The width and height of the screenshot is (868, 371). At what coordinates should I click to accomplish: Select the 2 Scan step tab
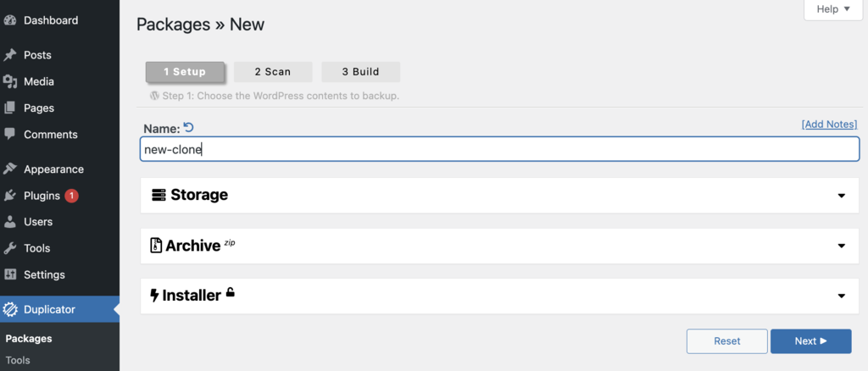coord(272,72)
